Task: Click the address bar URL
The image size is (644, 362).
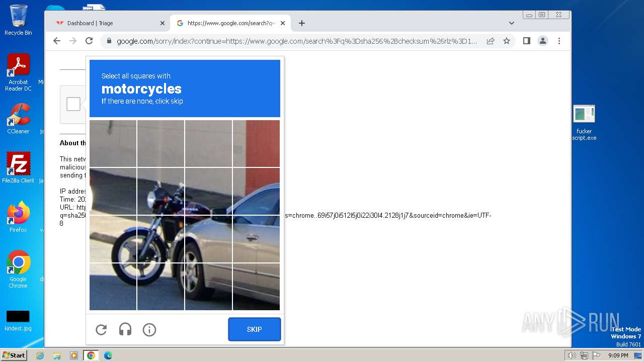Action: point(297,41)
